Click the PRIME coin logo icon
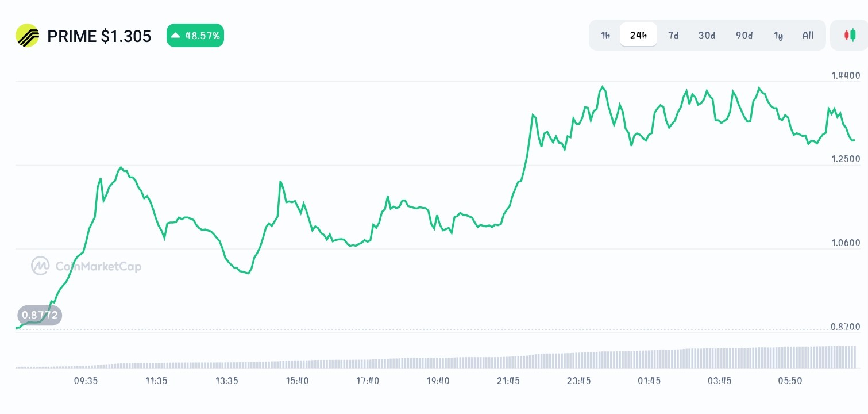 (x=28, y=35)
